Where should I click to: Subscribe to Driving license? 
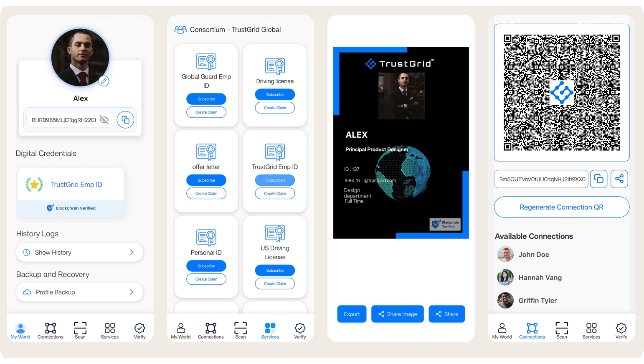pos(275,94)
